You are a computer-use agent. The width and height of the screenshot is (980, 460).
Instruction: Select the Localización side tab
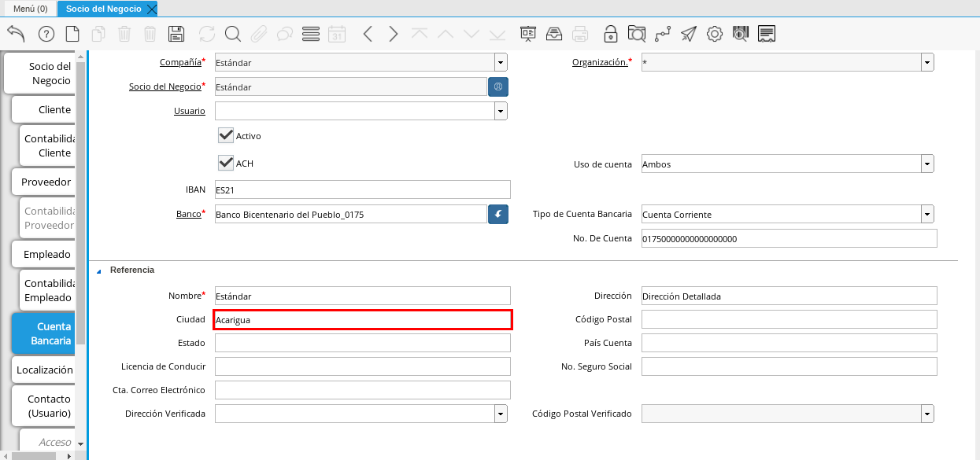45,370
